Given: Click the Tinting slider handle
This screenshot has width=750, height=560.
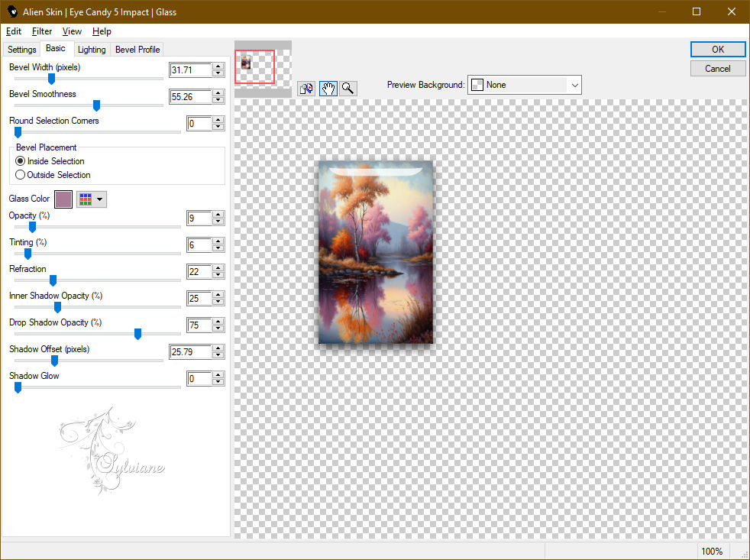Looking at the screenshot, I should [x=27, y=254].
